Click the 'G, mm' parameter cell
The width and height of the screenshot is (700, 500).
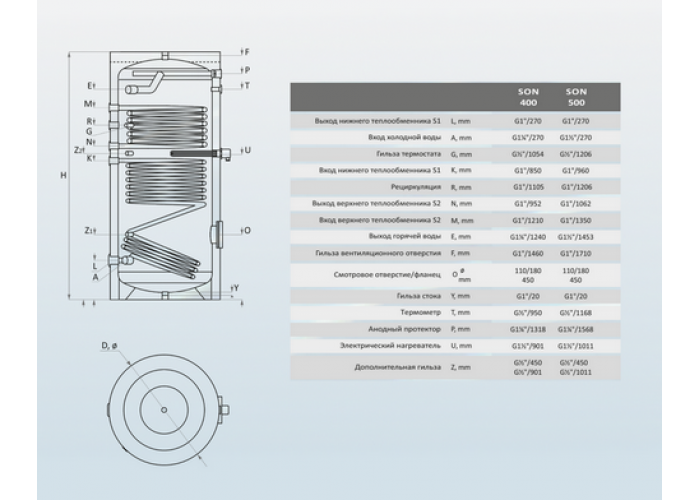coord(461,154)
